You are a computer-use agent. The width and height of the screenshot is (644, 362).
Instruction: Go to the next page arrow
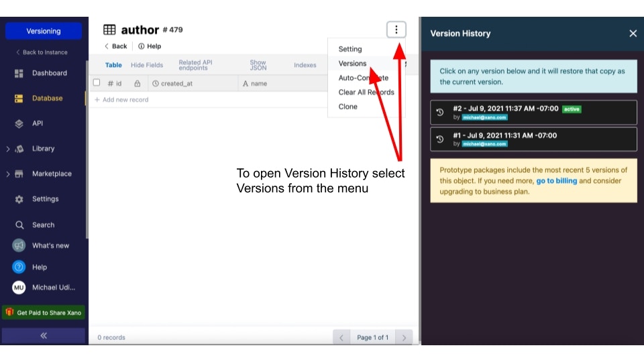click(404, 337)
